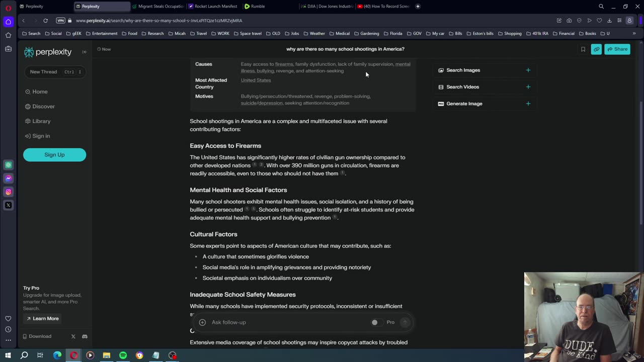Go back to previous page
The height and width of the screenshot is (362, 644).
[x=23, y=21]
